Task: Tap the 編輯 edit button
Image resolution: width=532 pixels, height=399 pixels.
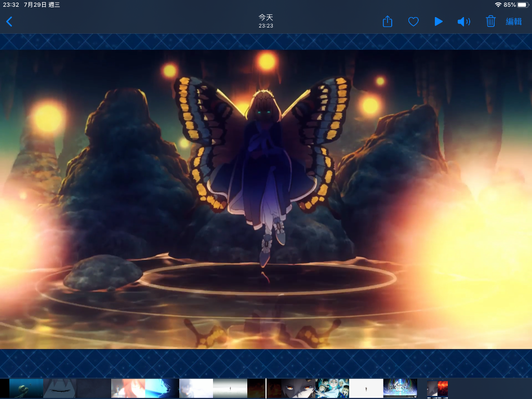Action: click(x=513, y=22)
